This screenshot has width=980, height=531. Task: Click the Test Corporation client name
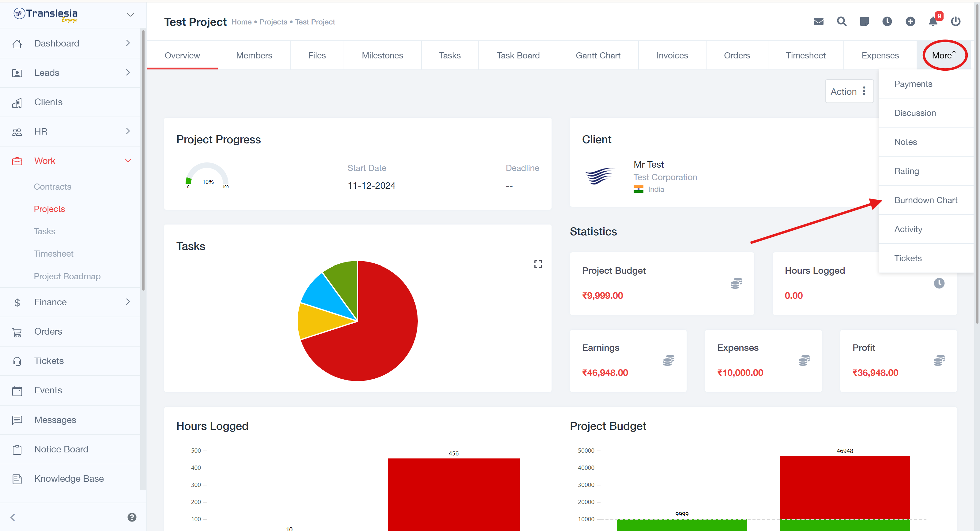(665, 177)
